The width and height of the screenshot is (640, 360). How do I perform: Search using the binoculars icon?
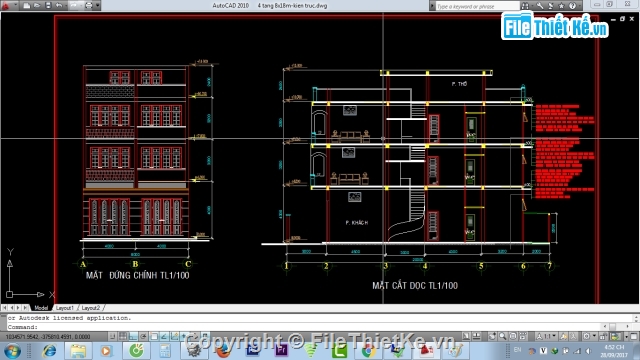tap(525, 6)
